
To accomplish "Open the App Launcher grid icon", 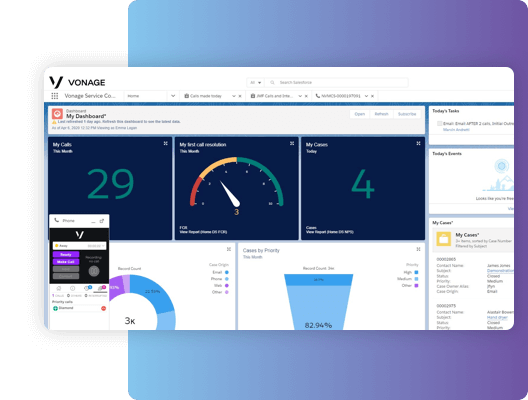I will point(55,96).
